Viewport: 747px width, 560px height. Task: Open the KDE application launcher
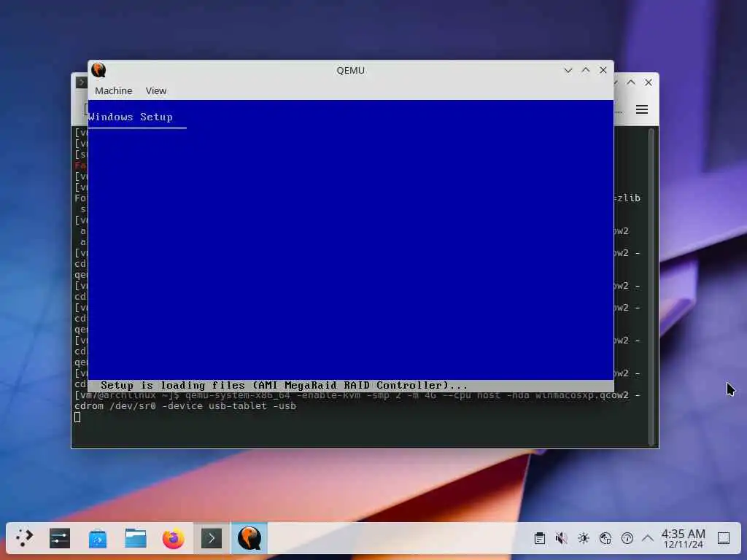(24, 538)
